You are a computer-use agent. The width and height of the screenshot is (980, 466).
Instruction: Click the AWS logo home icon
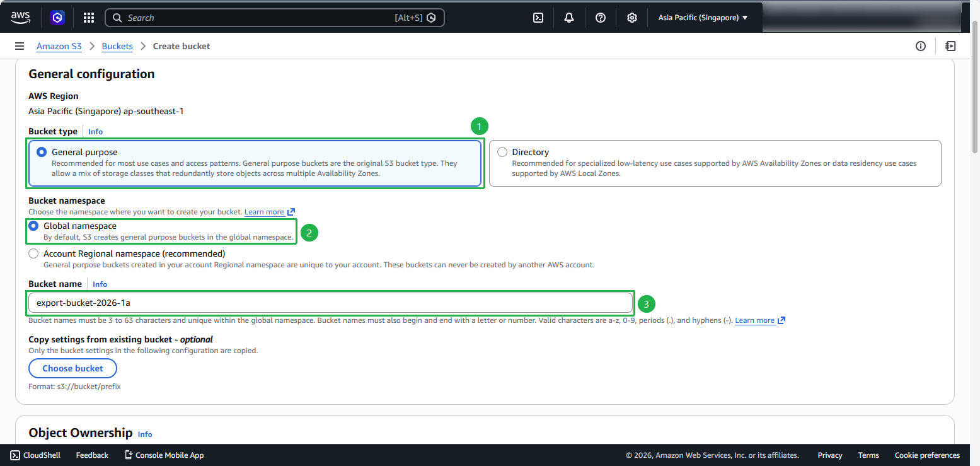point(21,18)
